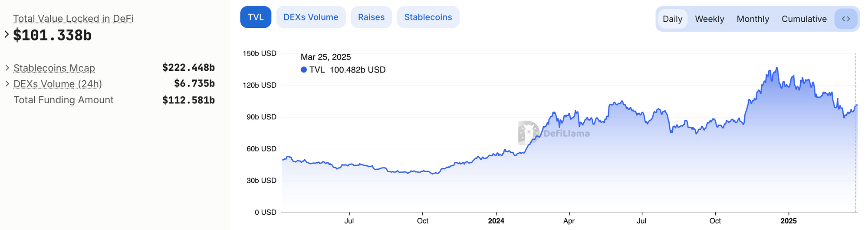The height and width of the screenshot is (230, 868).
Task: Click the Total Value Locked in DeFi label
Action: pyautogui.click(x=73, y=19)
